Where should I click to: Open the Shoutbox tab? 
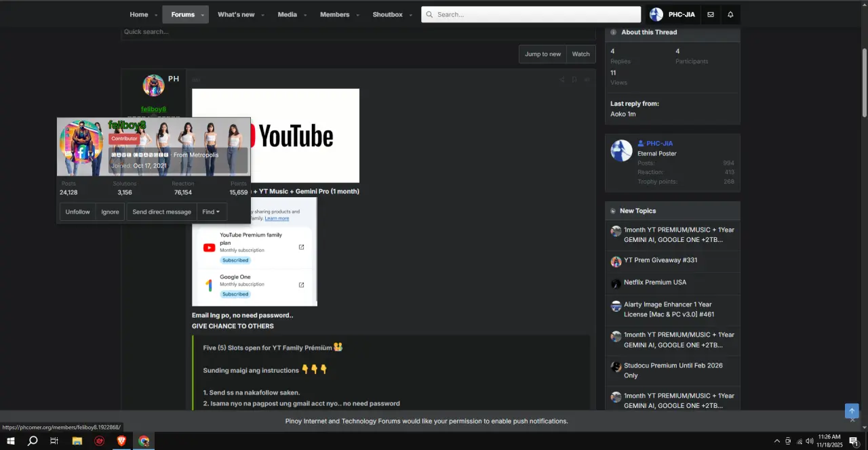[387, 14]
